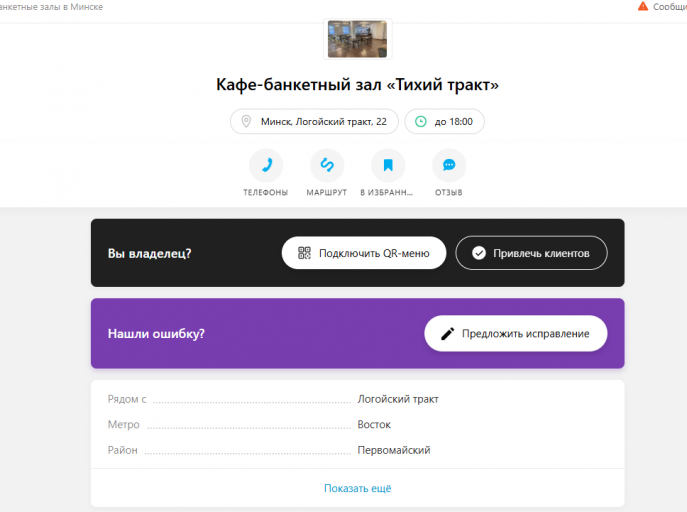Select the title Кафе-банкетный зал «Тихий тракт»
The height and width of the screenshot is (512, 687).
[358, 85]
